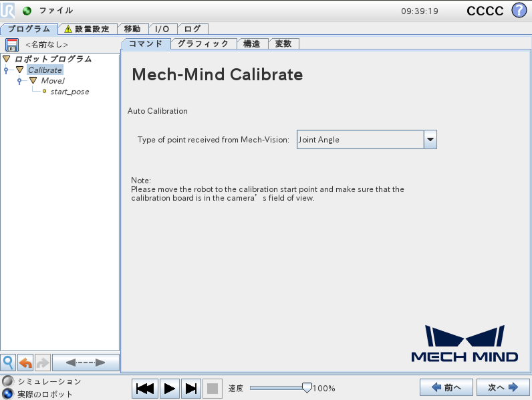Click the 次へ next button
Screen dimensions: 532x400
[x=503, y=387]
